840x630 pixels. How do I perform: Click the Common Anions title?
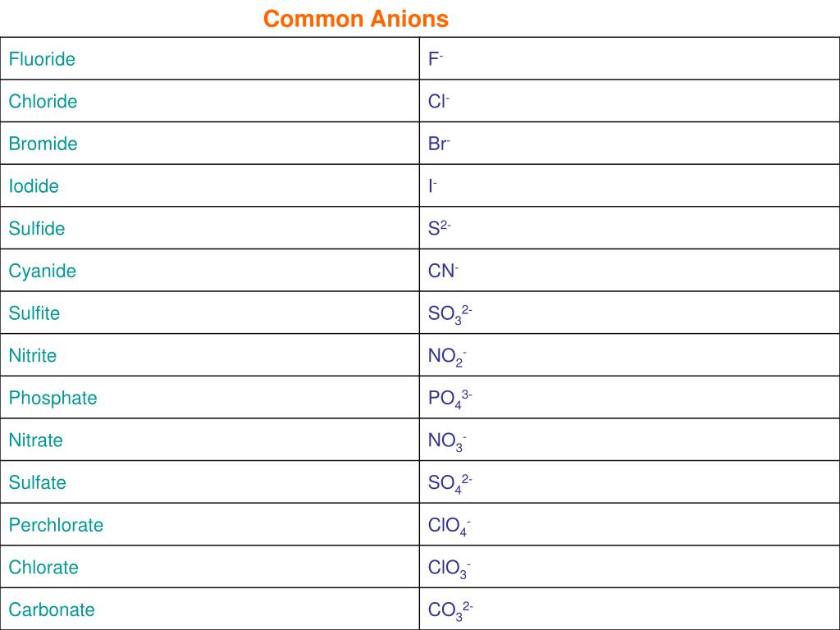pyautogui.click(x=356, y=19)
